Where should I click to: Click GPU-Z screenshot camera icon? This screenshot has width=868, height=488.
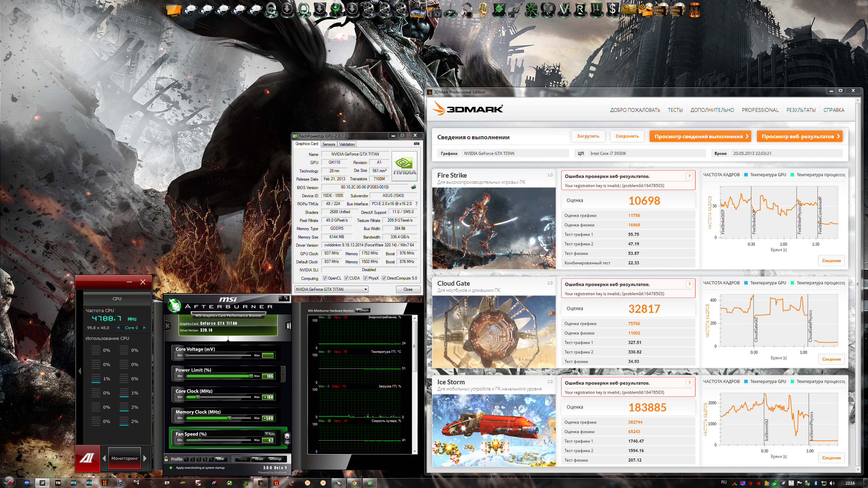(x=416, y=144)
